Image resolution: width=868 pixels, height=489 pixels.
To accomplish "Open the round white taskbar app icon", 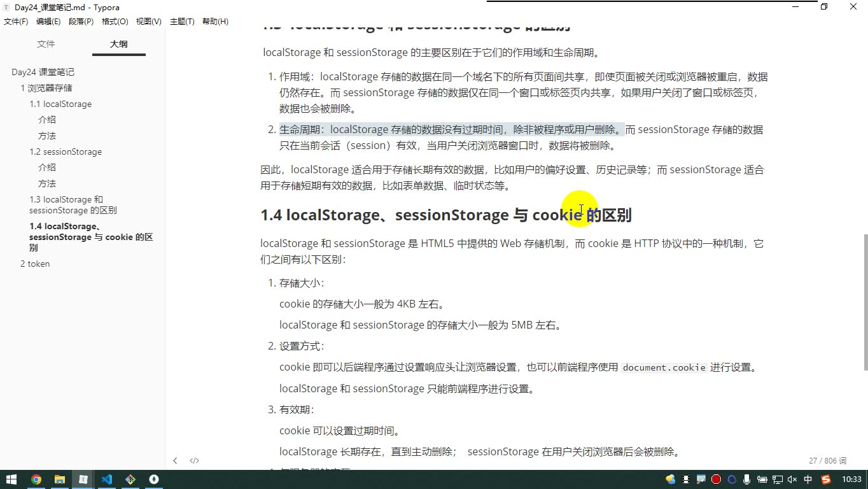I will [x=154, y=479].
